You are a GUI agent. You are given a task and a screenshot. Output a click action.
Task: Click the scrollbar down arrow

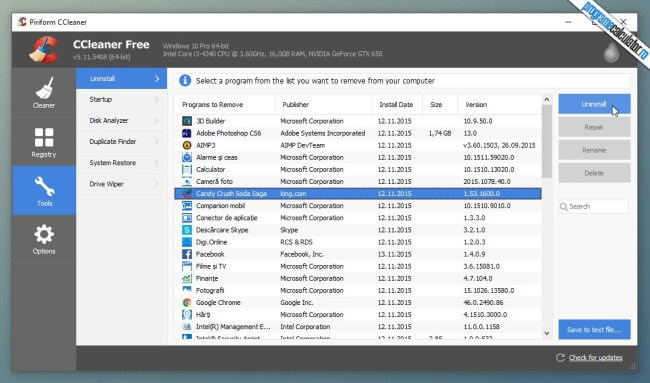[546, 333]
